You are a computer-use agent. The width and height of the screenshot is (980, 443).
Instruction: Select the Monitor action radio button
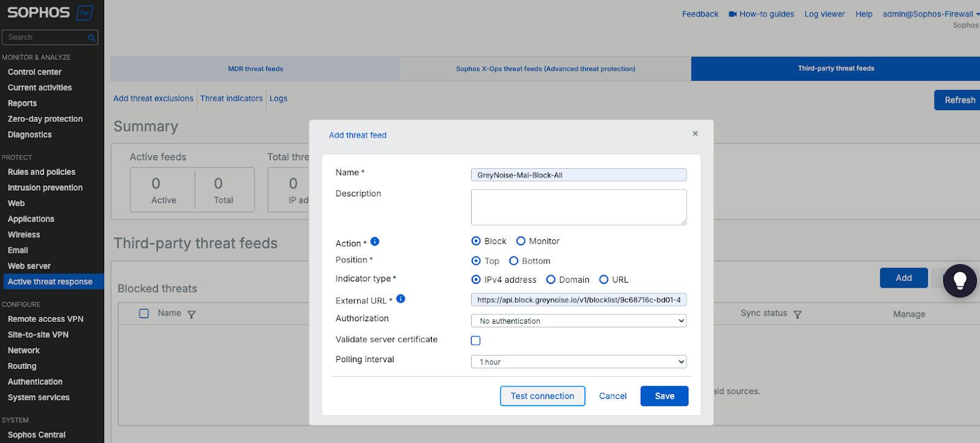(x=521, y=241)
